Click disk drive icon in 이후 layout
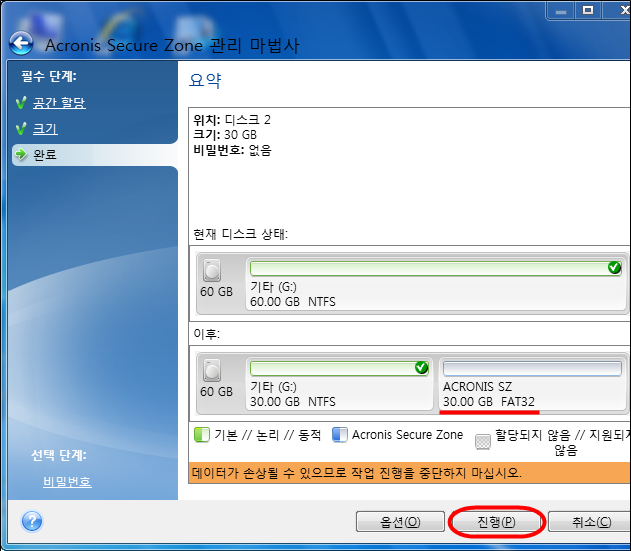631x551 pixels. pos(212,370)
